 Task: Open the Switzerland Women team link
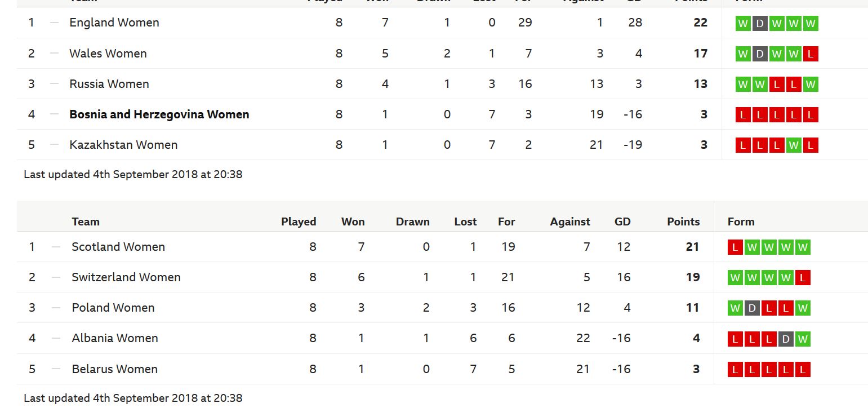pyautogui.click(x=126, y=277)
